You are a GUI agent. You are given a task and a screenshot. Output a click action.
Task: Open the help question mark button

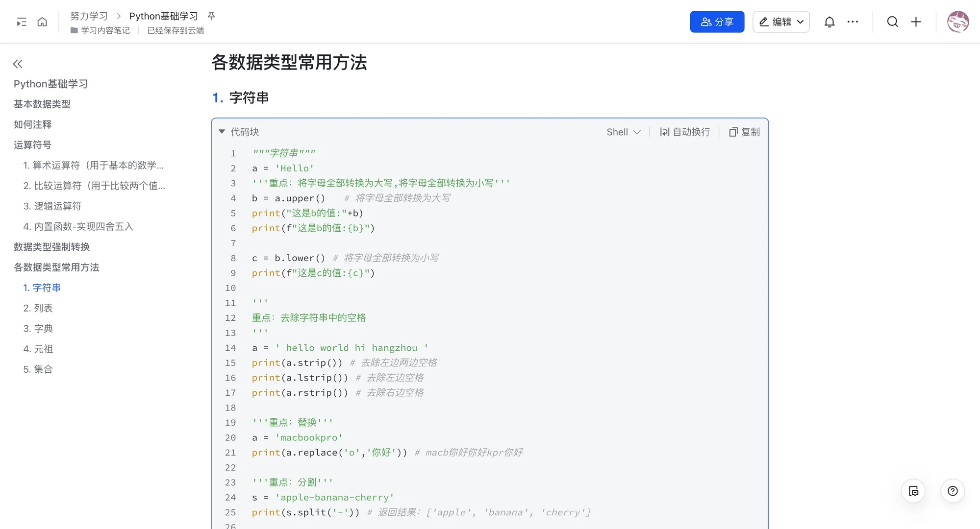952,491
